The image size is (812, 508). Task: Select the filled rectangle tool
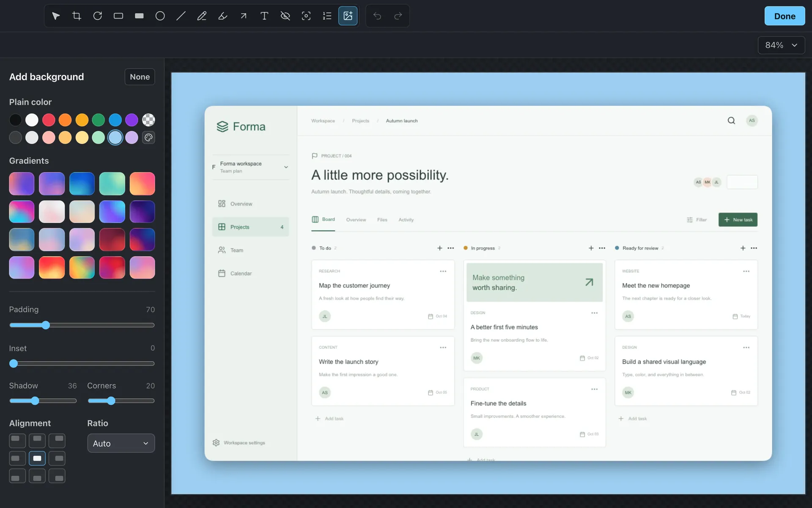click(139, 16)
